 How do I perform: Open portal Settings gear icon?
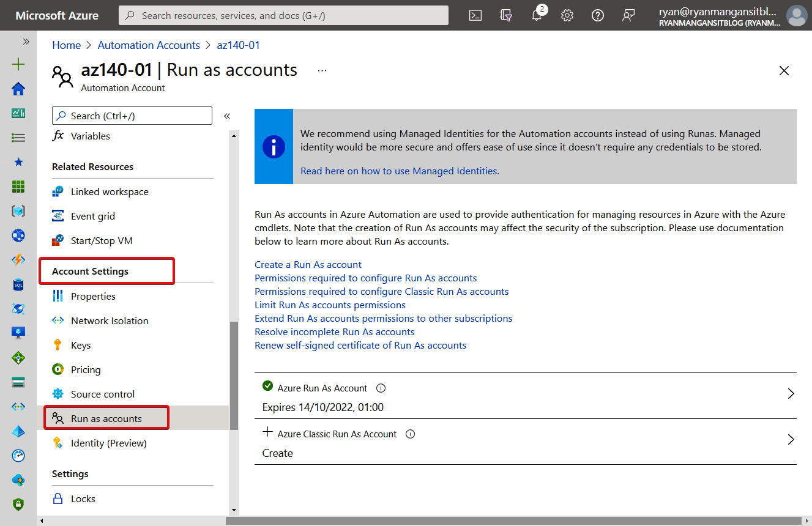click(x=567, y=16)
